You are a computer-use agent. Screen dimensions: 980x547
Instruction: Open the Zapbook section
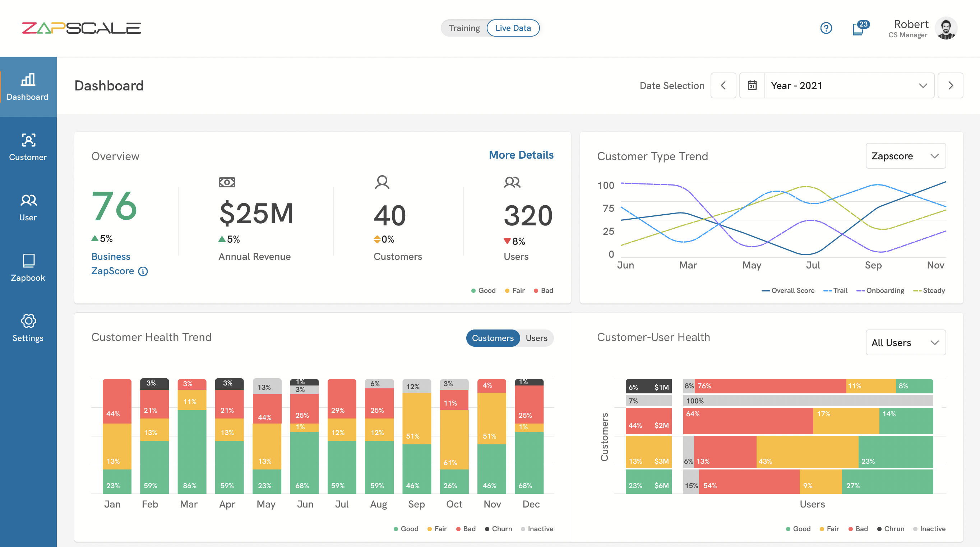click(x=28, y=267)
